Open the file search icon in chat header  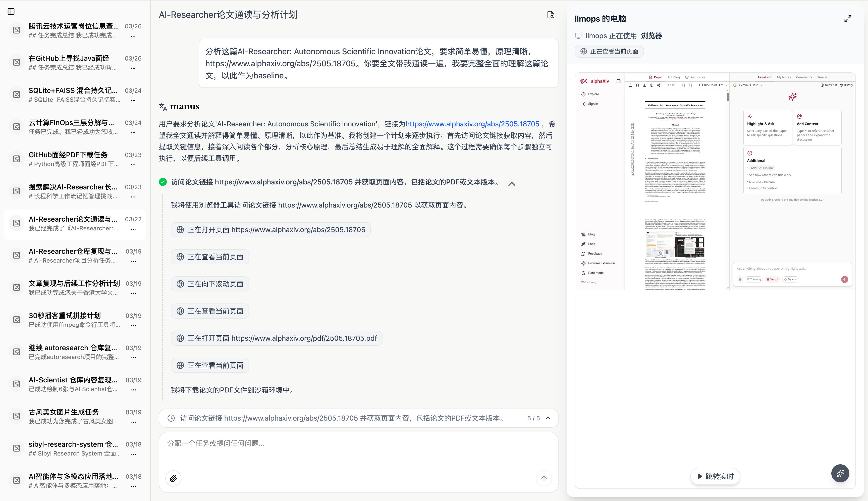click(x=551, y=15)
